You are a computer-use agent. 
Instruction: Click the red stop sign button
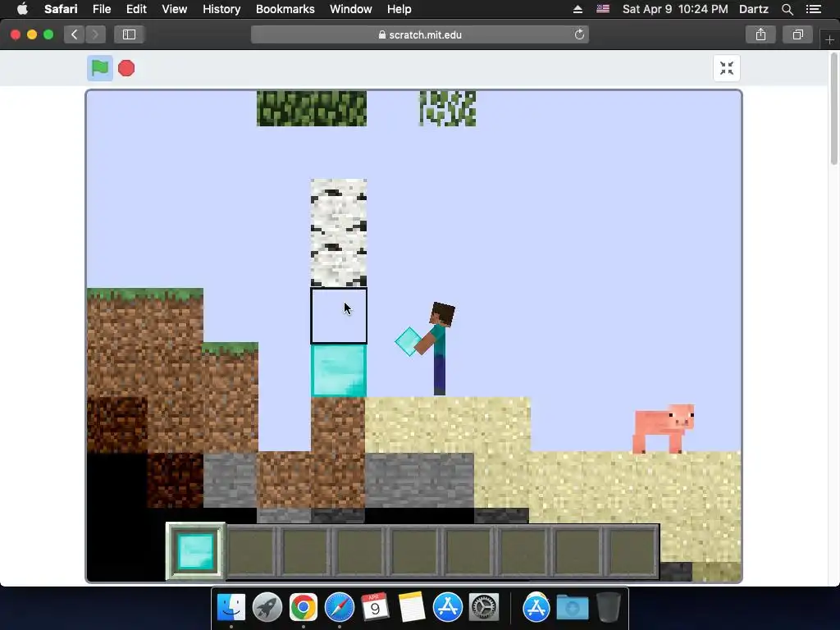(126, 68)
